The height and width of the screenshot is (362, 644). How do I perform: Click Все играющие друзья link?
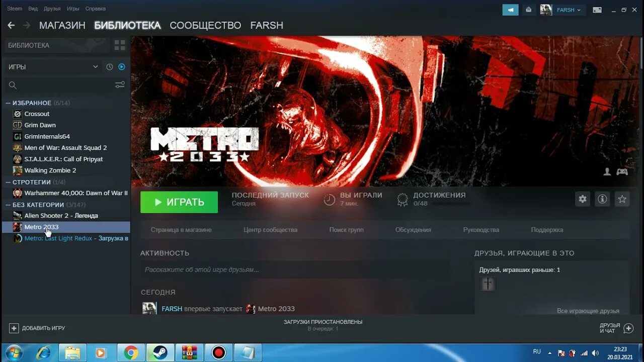pyautogui.click(x=588, y=311)
